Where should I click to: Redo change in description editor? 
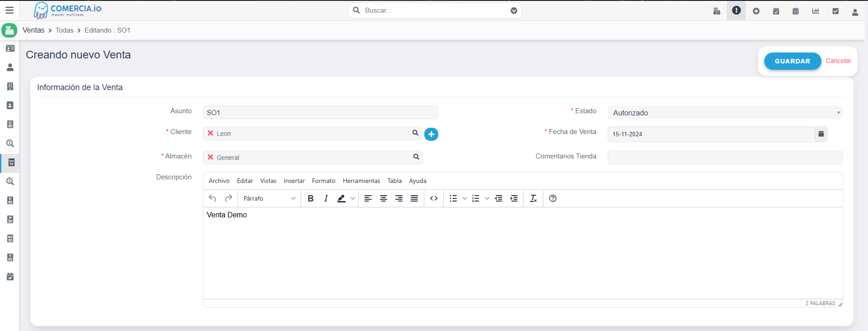[x=229, y=198]
